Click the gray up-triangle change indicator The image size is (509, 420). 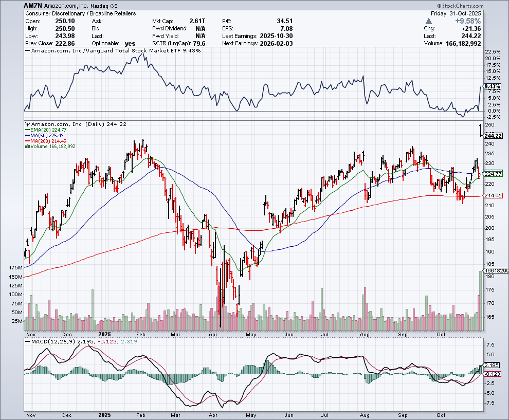[x=429, y=21]
